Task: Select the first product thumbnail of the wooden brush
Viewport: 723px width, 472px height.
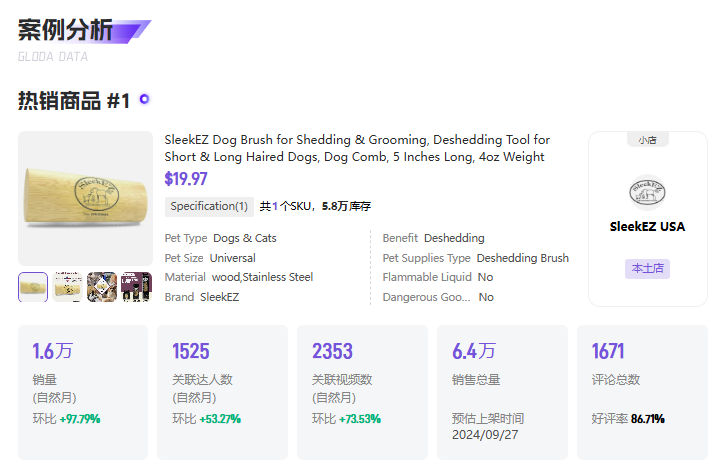Action: tap(33, 287)
